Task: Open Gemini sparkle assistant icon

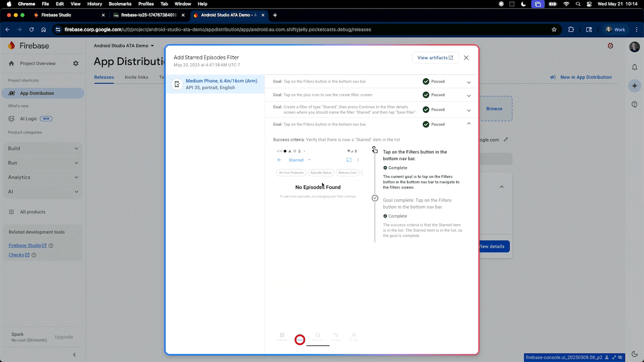Action: tap(634, 86)
